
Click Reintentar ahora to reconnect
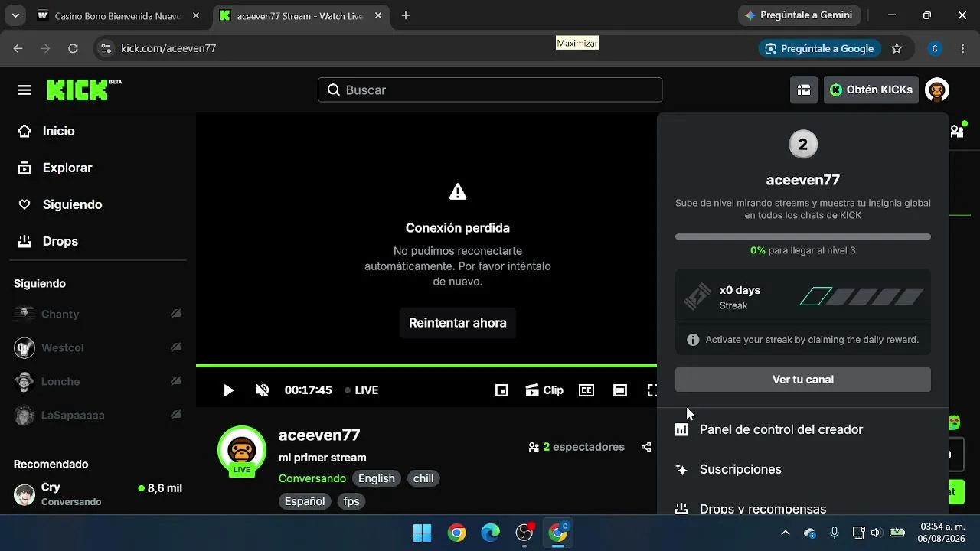pyautogui.click(x=458, y=323)
